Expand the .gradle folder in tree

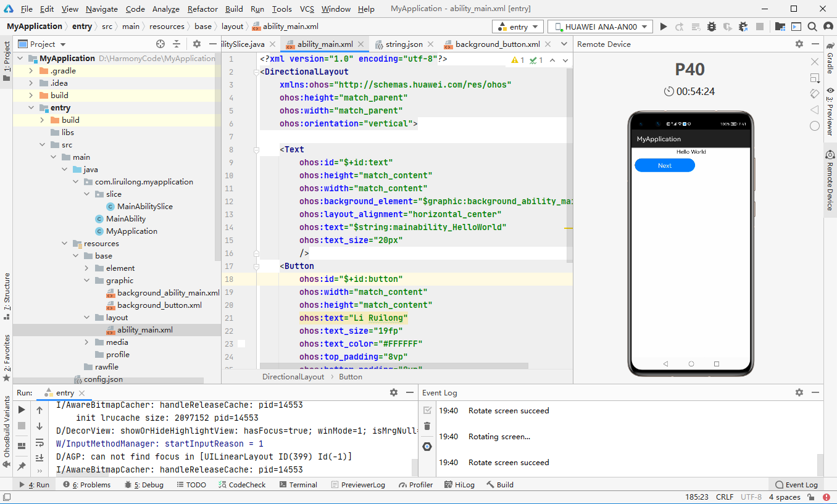31,71
